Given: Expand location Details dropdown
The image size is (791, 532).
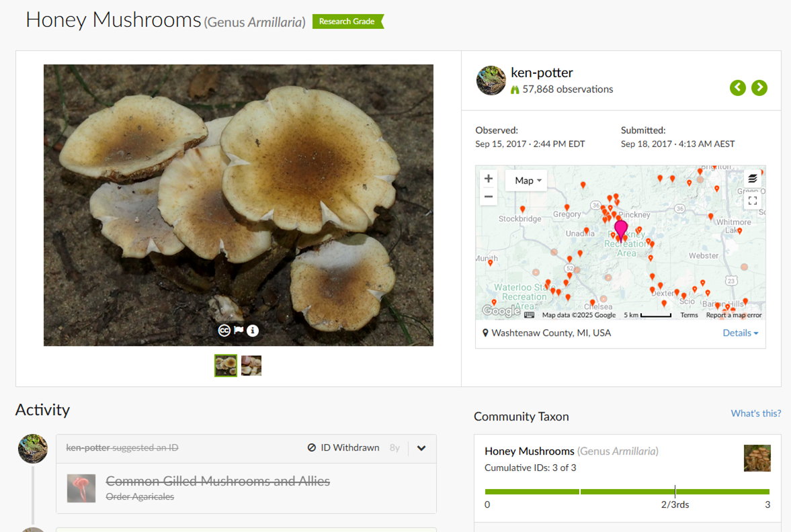Looking at the screenshot, I should pos(740,333).
